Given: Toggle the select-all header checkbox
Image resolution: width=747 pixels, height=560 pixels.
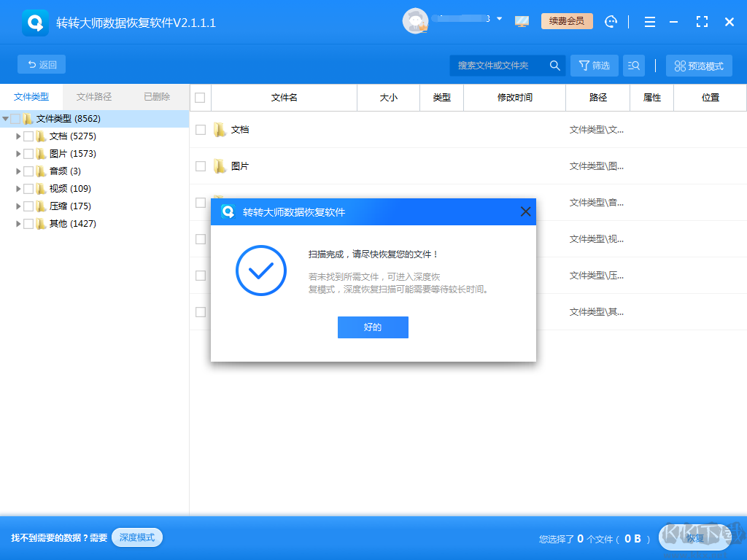Looking at the screenshot, I should (x=200, y=98).
